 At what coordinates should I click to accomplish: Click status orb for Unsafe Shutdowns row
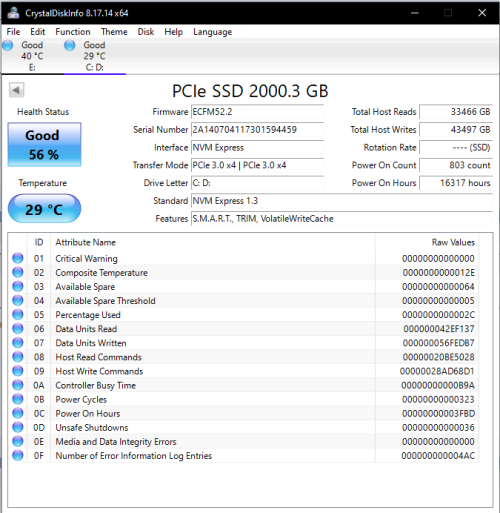coord(18,427)
